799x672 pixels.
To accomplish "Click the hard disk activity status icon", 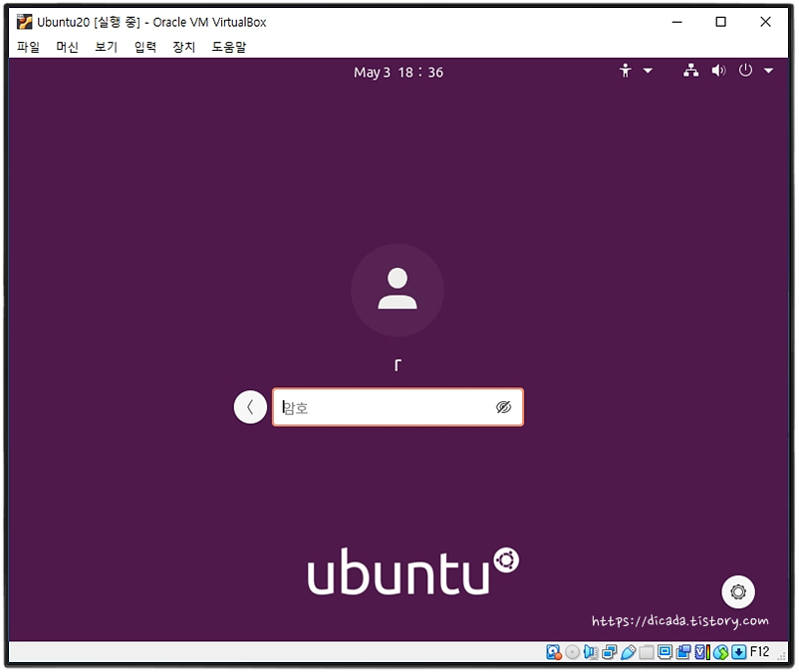I will 553,652.
